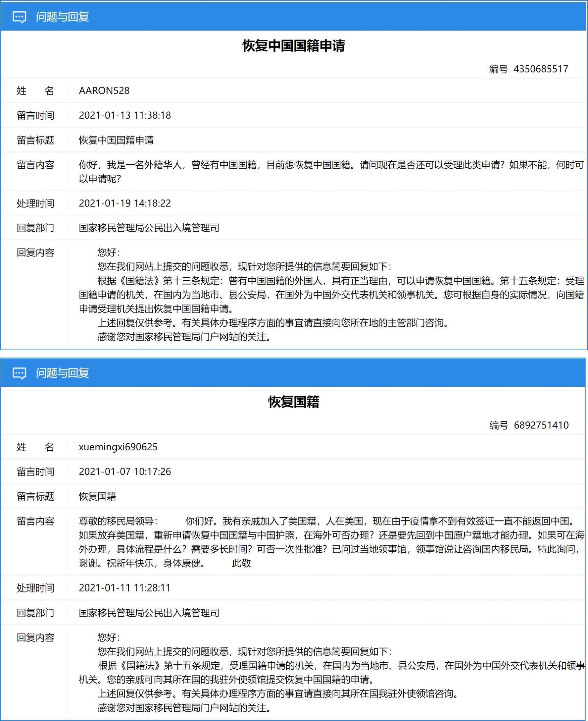This screenshot has width=588, height=721.
Task: Click 编号 label beside 6892751410
Action: 499,425
